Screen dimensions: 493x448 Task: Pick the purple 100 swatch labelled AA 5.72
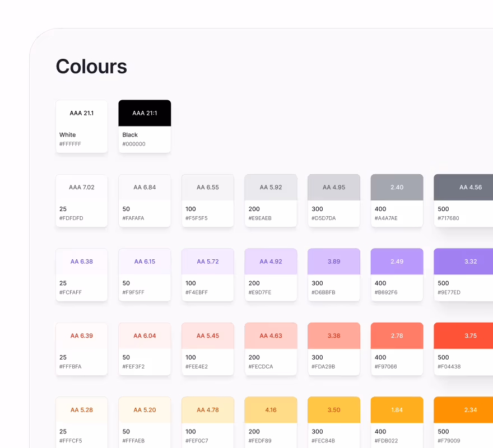pyautogui.click(x=208, y=275)
